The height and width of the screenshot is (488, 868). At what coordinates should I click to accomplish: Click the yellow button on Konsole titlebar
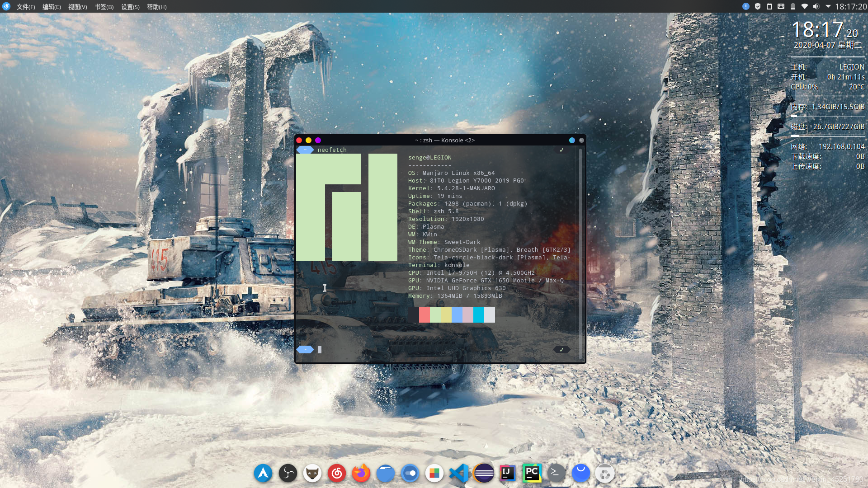click(x=309, y=141)
